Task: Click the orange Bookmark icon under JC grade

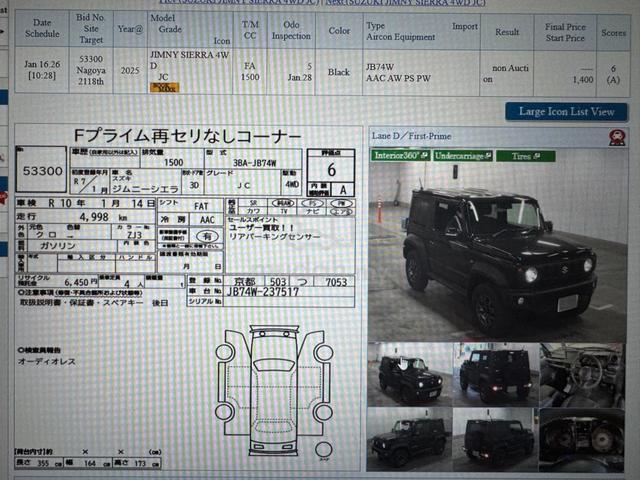Action: tap(164, 87)
